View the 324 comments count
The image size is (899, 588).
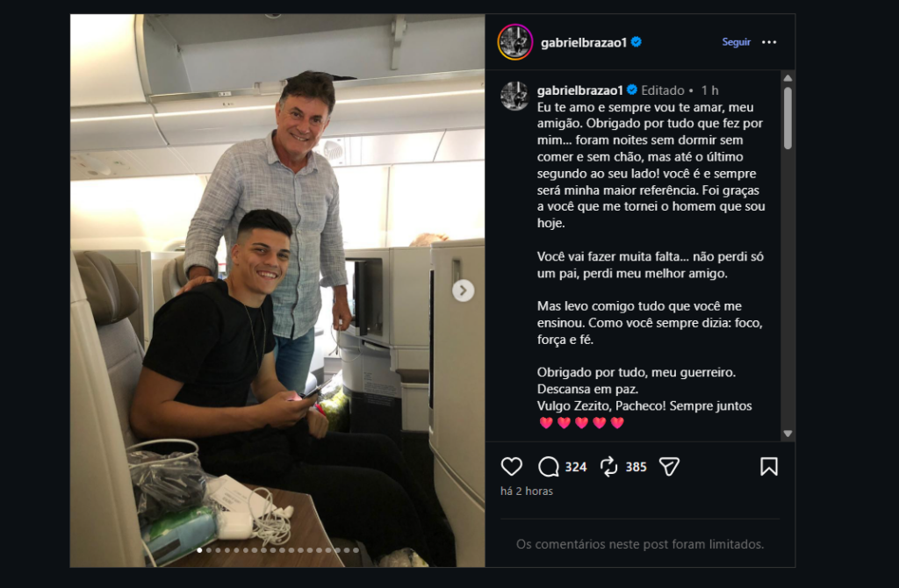tap(576, 467)
